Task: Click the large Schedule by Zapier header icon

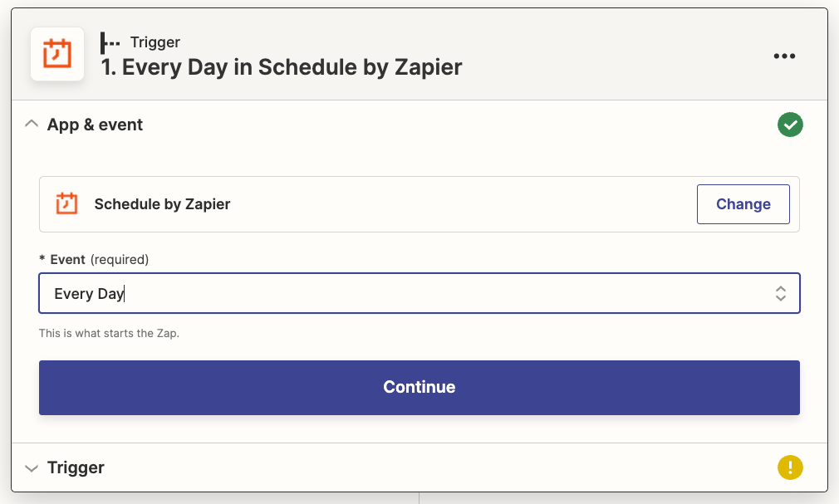Action: pos(57,54)
